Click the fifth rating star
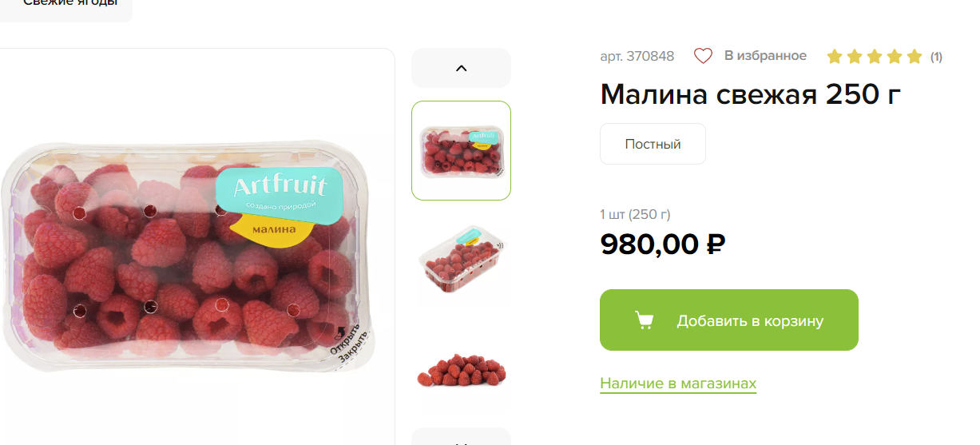This screenshot has width=980, height=445. [x=915, y=56]
